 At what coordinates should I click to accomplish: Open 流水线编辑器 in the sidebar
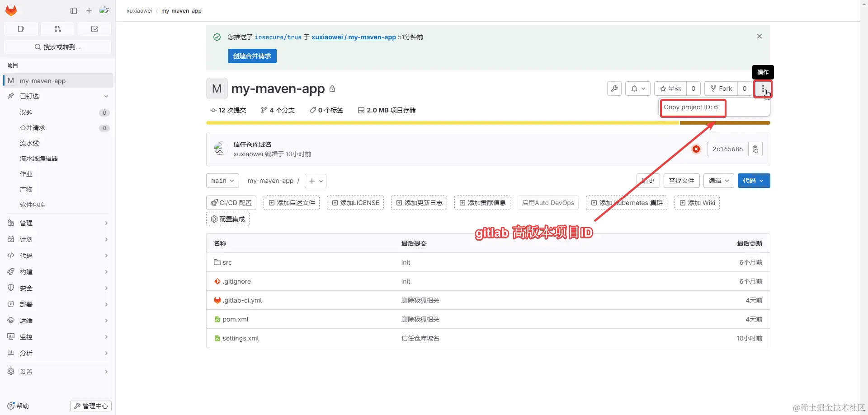pyautogui.click(x=58, y=159)
